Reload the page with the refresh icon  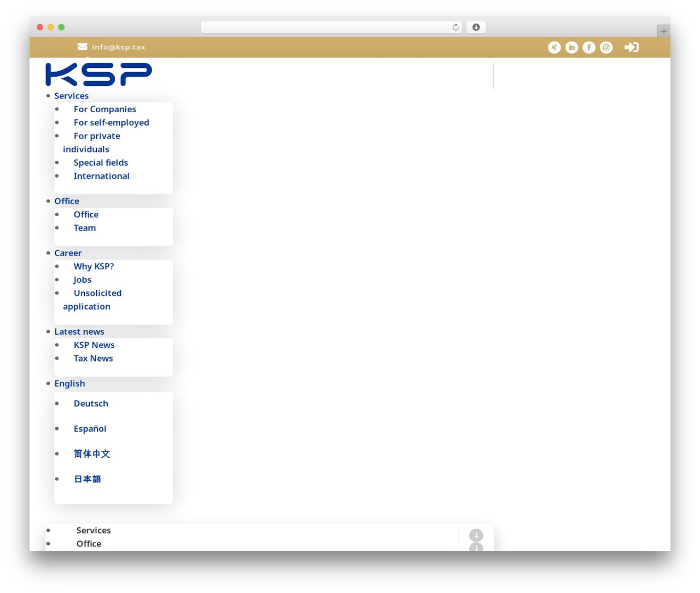click(456, 27)
